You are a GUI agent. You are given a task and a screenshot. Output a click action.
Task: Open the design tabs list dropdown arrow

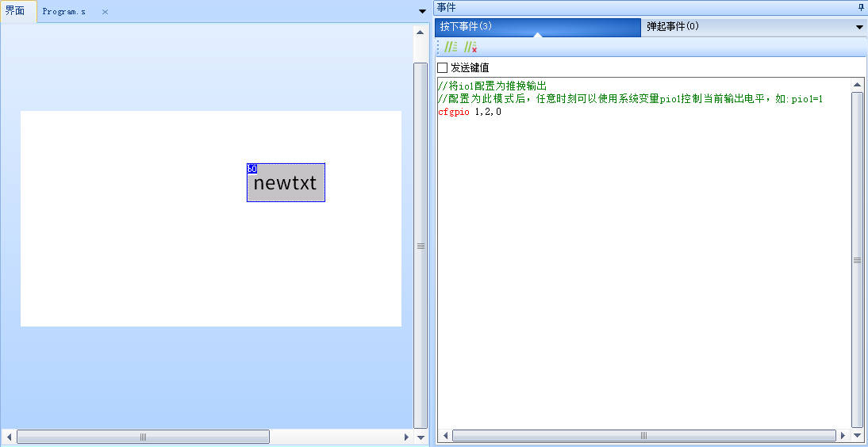click(x=422, y=12)
